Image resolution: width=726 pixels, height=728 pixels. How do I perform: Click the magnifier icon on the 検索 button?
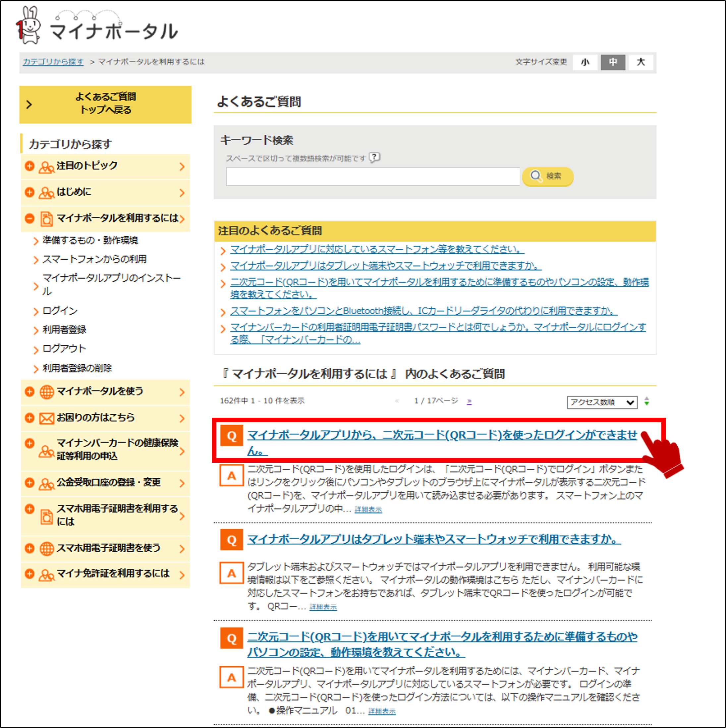pos(536,176)
